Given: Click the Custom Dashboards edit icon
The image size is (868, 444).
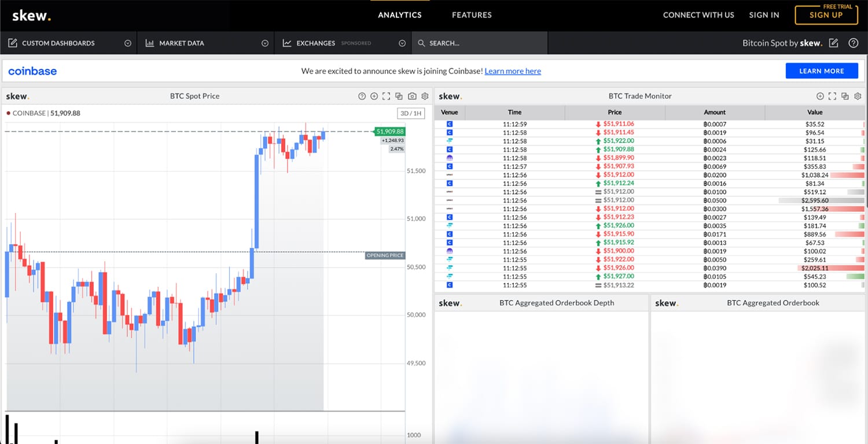Looking at the screenshot, I should (13, 43).
